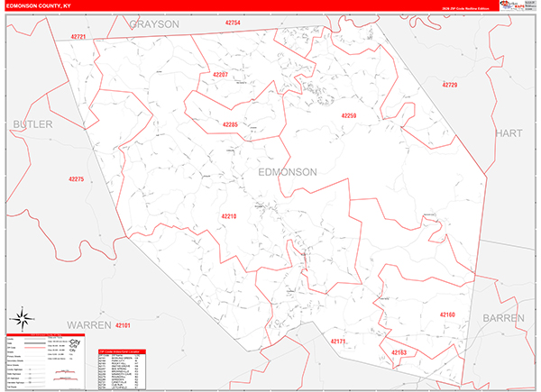541x392 pixels.
Task: Click the dark State line sample in legend
Action: pyautogui.click(x=34, y=343)
